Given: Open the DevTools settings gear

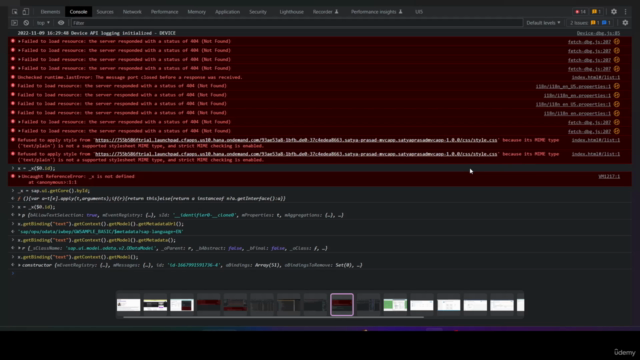Looking at the screenshot, I should point(614,12).
